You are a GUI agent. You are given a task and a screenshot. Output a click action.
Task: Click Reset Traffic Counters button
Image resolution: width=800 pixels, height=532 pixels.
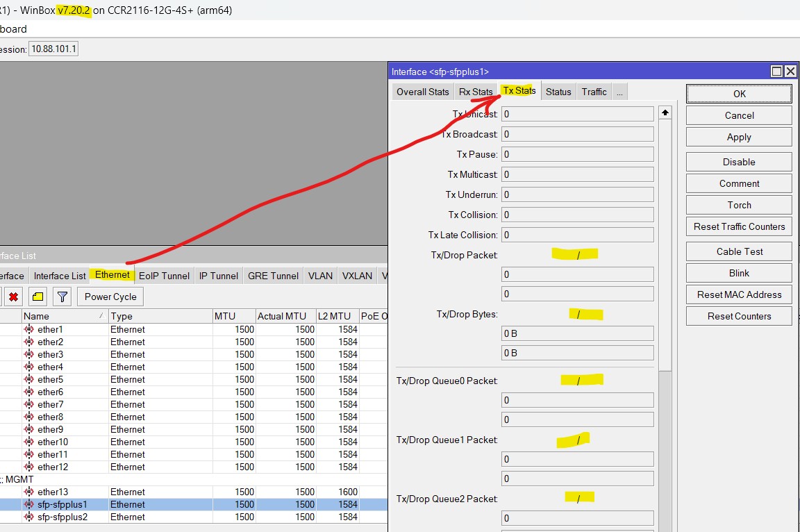point(739,226)
